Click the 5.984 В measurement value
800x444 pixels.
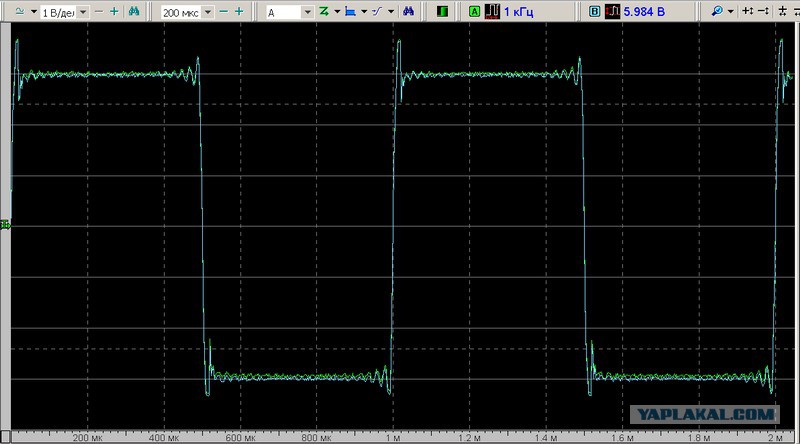[644, 12]
